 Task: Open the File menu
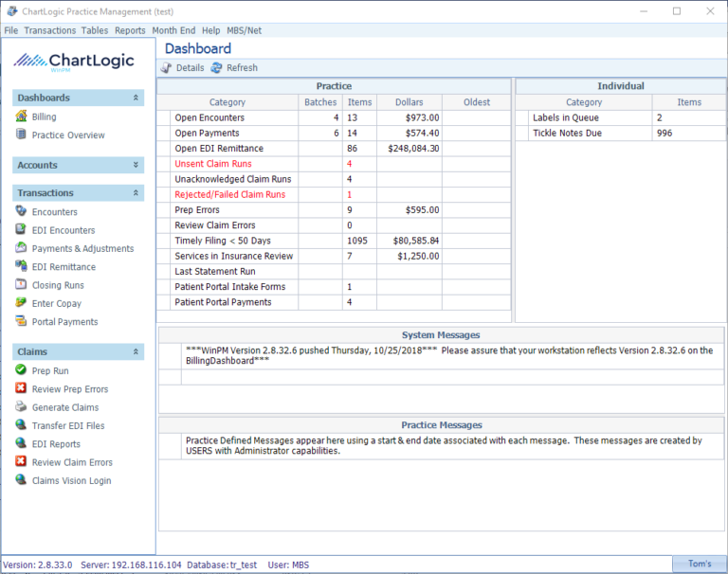(x=11, y=30)
